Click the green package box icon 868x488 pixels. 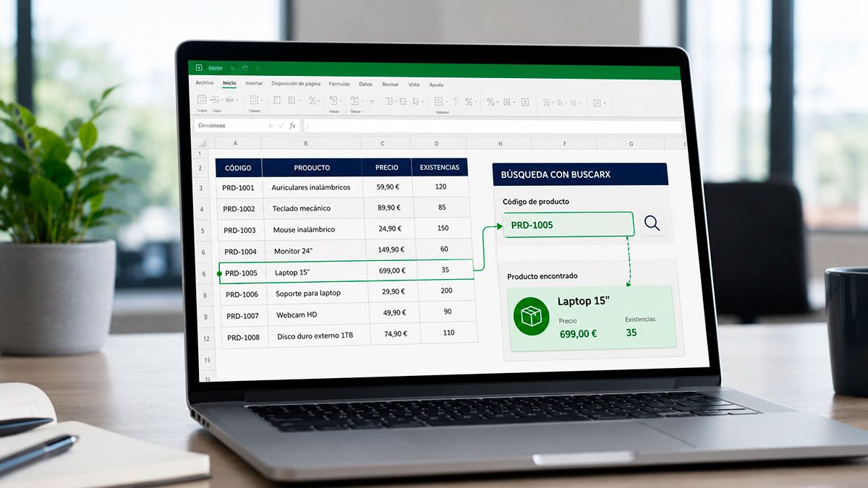532,317
